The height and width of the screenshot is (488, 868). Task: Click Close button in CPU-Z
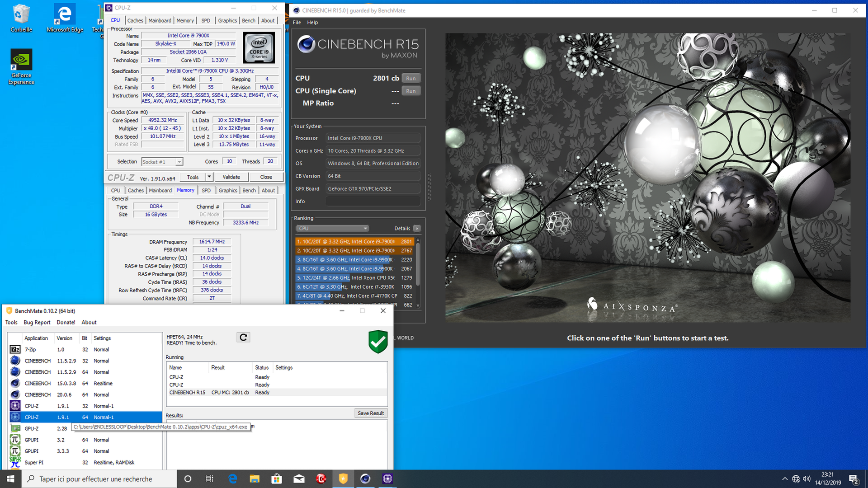(x=266, y=177)
